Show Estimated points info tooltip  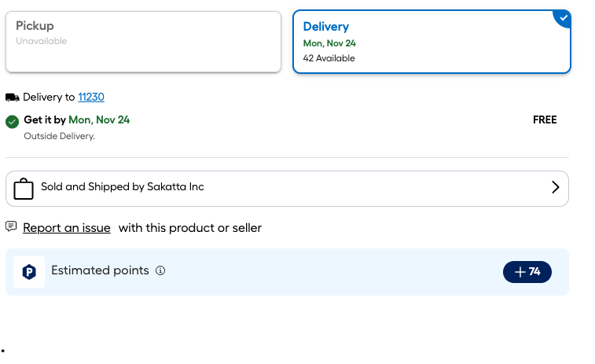(160, 271)
